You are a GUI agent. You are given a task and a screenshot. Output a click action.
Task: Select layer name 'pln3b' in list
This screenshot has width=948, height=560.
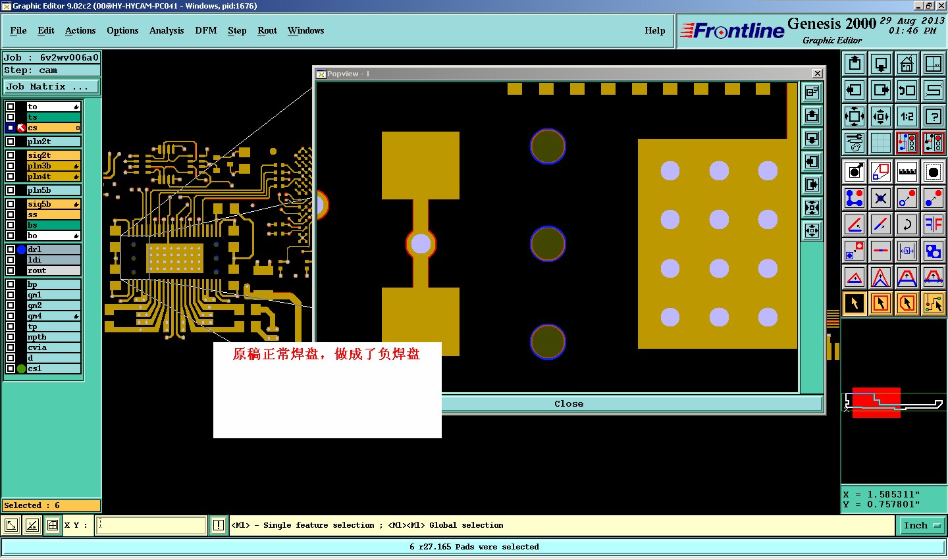tap(53, 166)
